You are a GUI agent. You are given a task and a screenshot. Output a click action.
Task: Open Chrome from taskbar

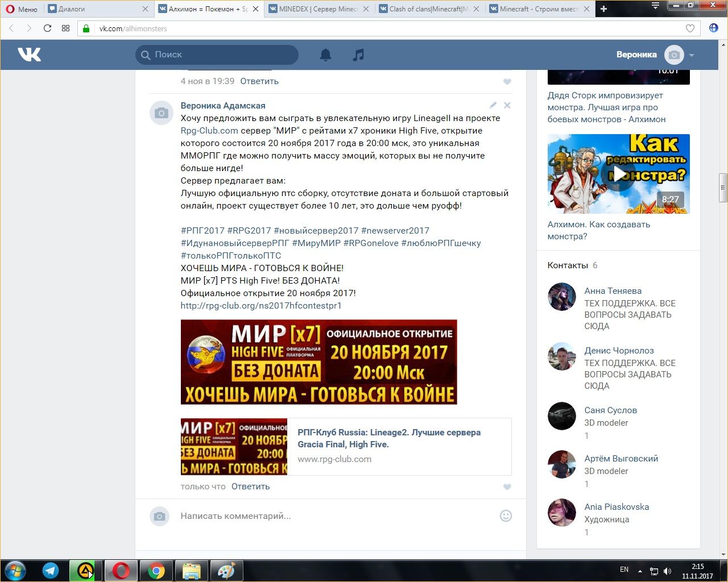pos(156,571)
